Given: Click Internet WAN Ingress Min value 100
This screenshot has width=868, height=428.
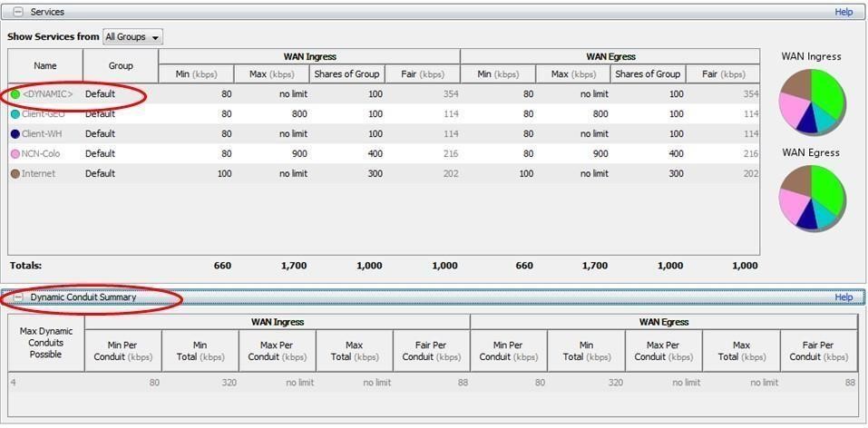Looking at the screenshot, I should click(224, 174).
